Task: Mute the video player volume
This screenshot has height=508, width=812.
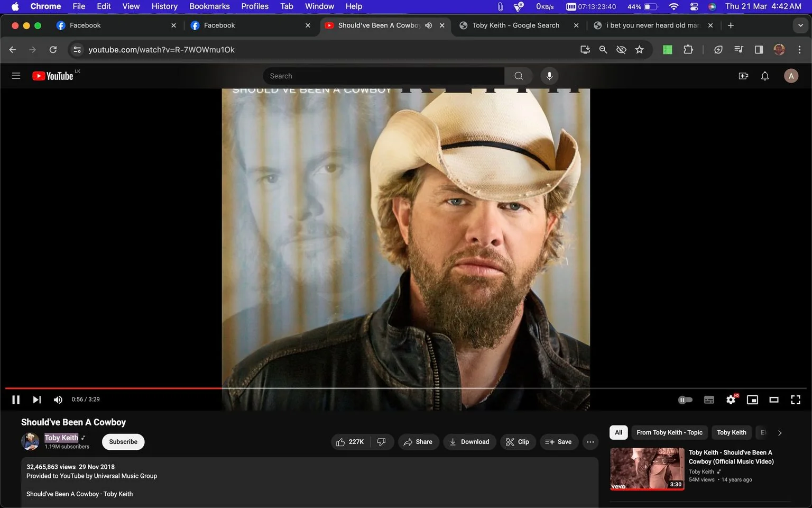Action: coord(58,400)
